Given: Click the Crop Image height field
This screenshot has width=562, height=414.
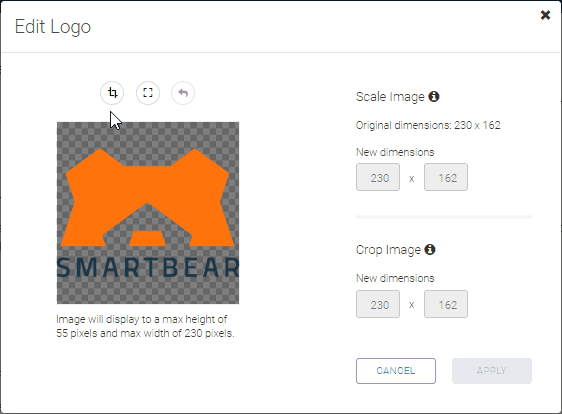Looking at the screenshot, I should pyautogui.click(x=446, y=304).
